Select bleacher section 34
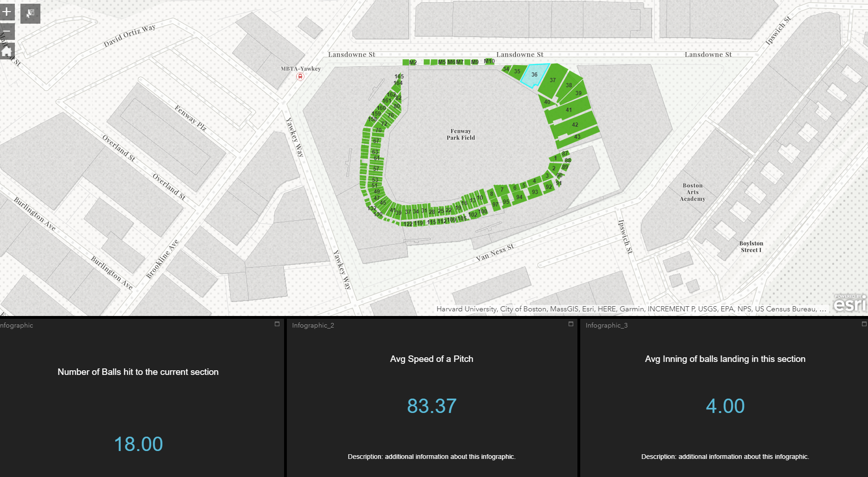This screenshot has width=868, height=477. click(x=506, y=69)
